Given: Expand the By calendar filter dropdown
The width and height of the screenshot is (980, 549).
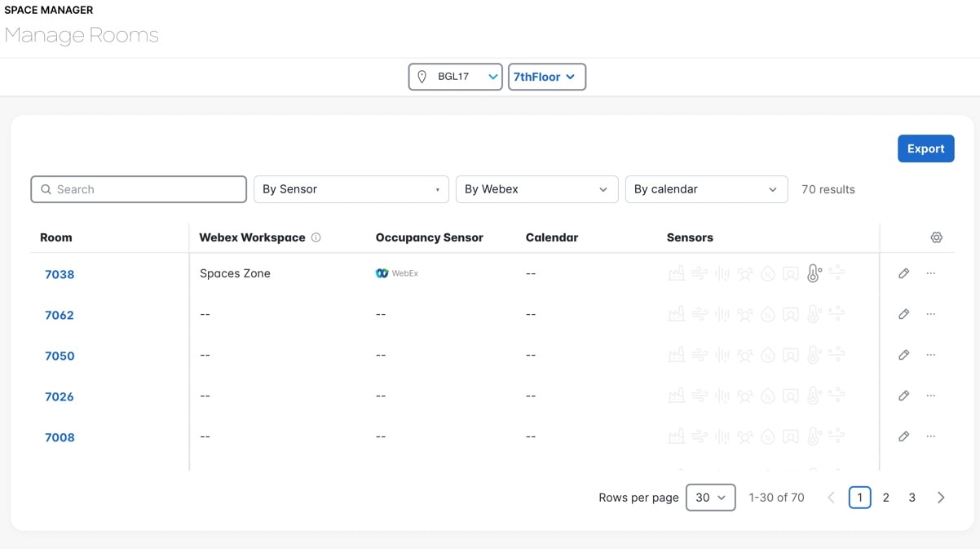Looking at the screenshot, I should click(706, 189).
